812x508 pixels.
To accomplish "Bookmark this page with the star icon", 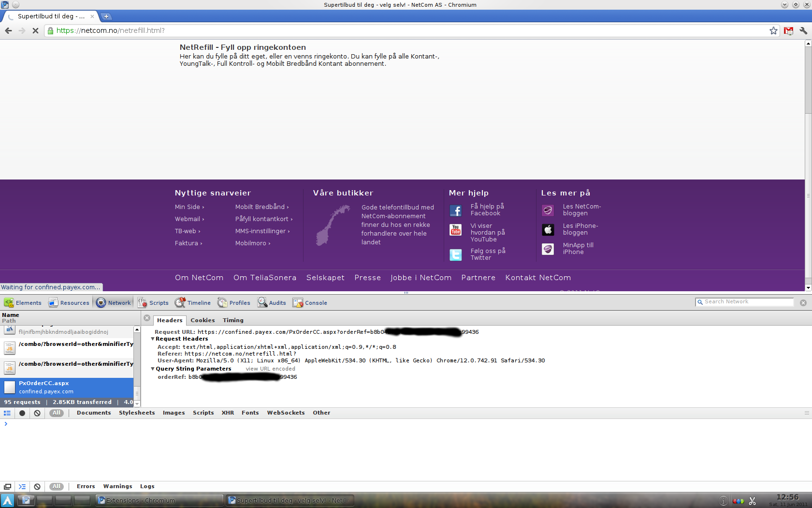I will [x=773, y=30].
